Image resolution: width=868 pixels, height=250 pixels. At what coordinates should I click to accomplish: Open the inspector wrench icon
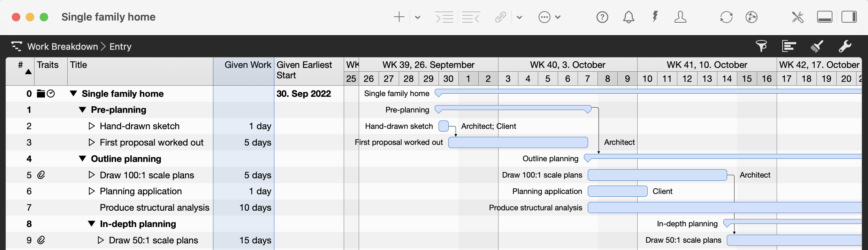click(845, 46)
